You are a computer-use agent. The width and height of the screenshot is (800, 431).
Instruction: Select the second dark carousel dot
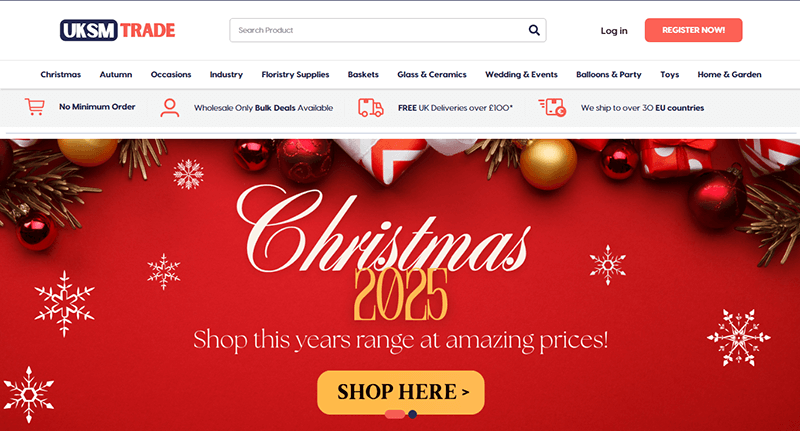(x=412, y=414)
